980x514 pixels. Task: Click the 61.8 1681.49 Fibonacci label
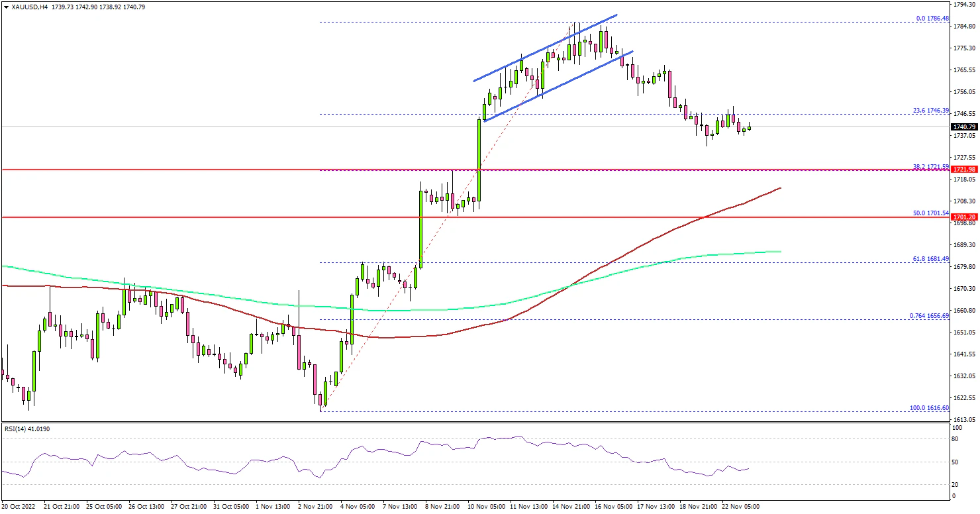tap(931, 258)
